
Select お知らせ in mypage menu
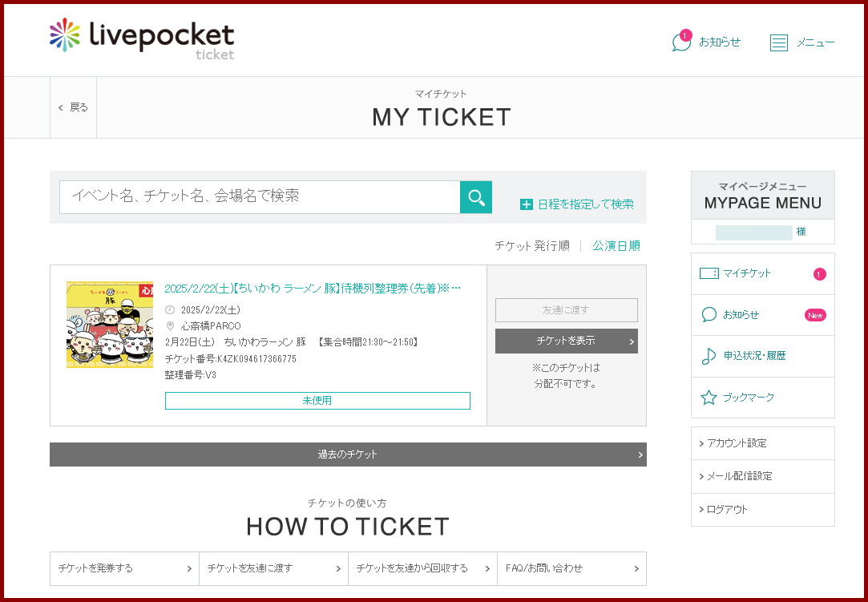763,314
